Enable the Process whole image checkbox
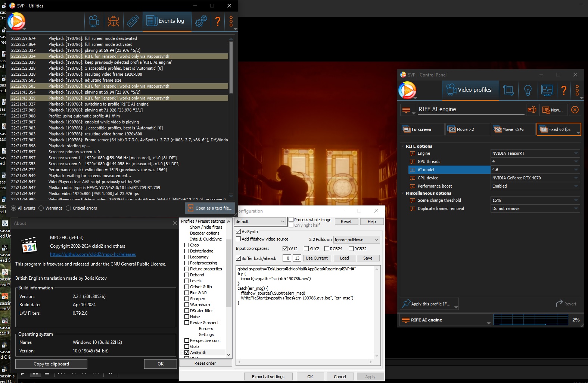This screenshot has width=588, height=383. (291, 220)
